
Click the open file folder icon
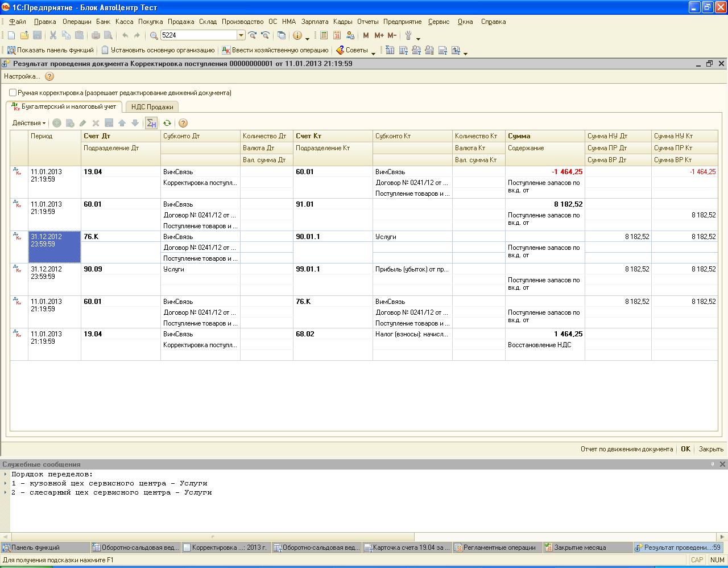pyautogui.click(x=24, y=35)
